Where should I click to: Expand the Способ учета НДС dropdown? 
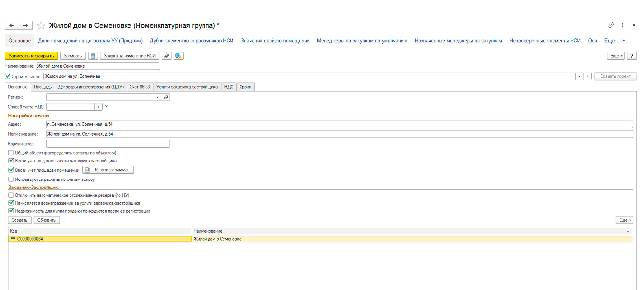pyautogui.click(x=99, y=107)
